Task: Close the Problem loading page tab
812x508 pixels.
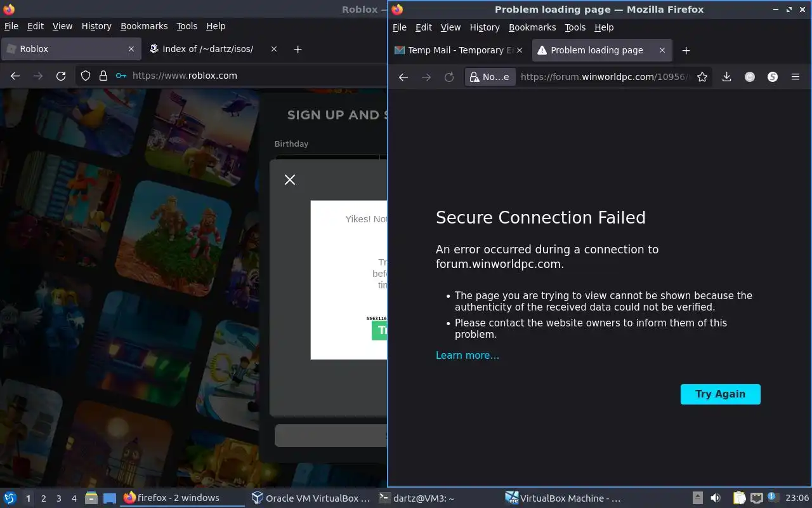Action: pyautogui.click(x=662, y=50)
